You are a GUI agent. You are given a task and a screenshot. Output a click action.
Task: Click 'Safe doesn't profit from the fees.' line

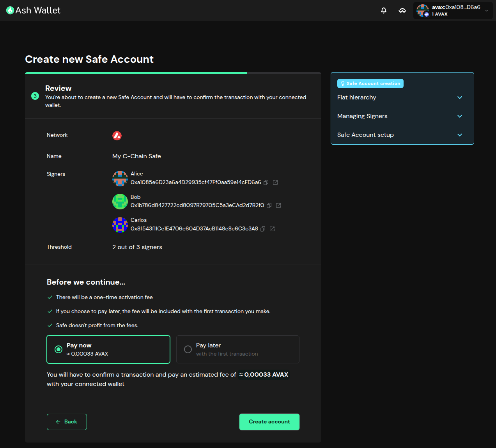coord(97,326)
